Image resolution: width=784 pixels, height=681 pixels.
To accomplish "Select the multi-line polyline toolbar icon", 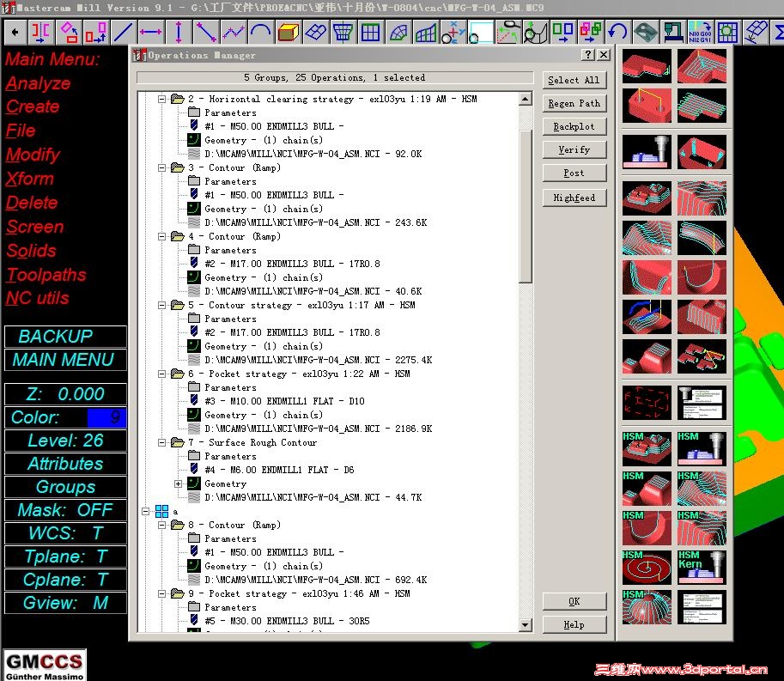I will tap(233, 33).
